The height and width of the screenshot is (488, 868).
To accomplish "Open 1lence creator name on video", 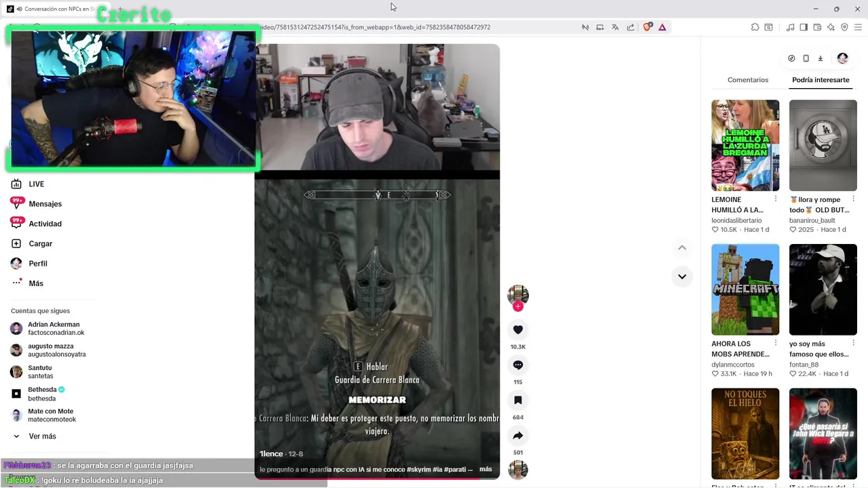I will coord(271,453).
